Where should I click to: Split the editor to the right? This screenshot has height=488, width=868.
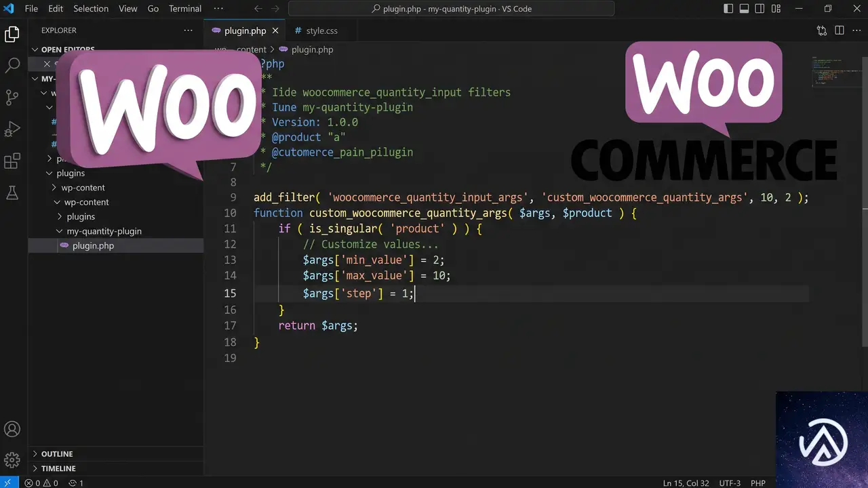pyautogui.click(x=840, y=30)
